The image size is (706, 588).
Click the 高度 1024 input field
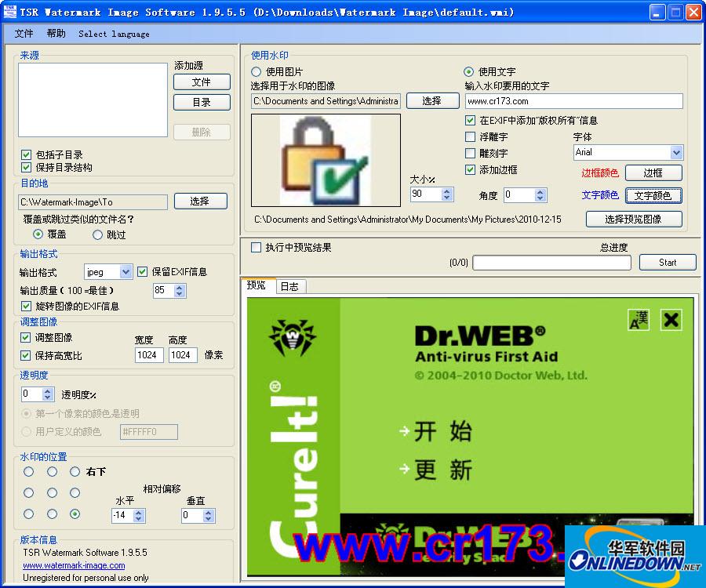point(183,355)
